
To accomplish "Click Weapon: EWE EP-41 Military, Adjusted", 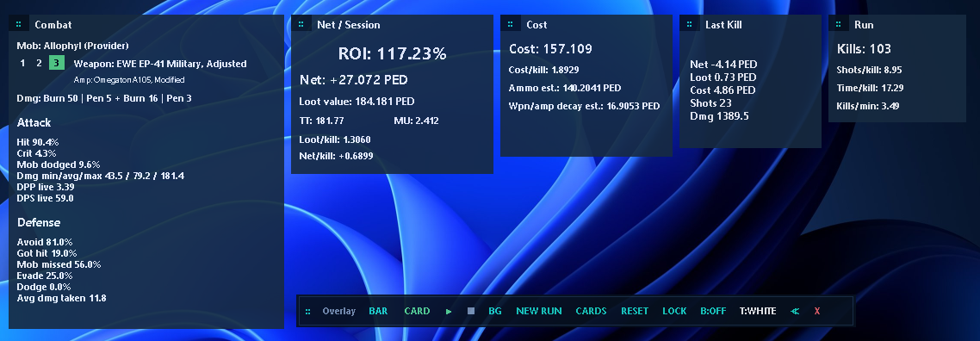I will [x=160, y=64].
